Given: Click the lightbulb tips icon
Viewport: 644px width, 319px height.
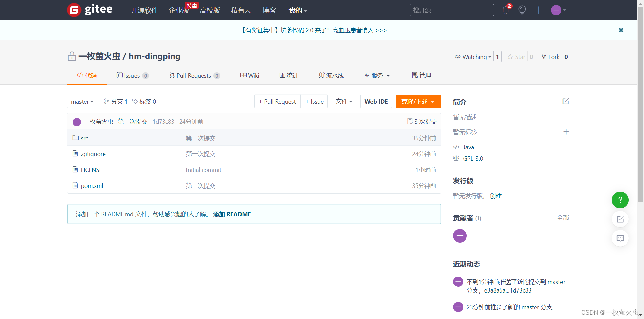Looking at the screenshot, I should [522, 10].
